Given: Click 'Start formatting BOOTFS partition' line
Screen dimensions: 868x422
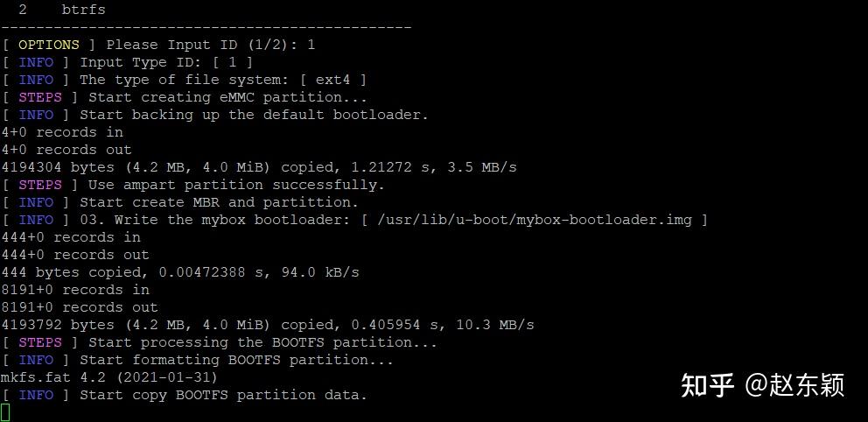Looking at the screenshot, I should [198, 361].
